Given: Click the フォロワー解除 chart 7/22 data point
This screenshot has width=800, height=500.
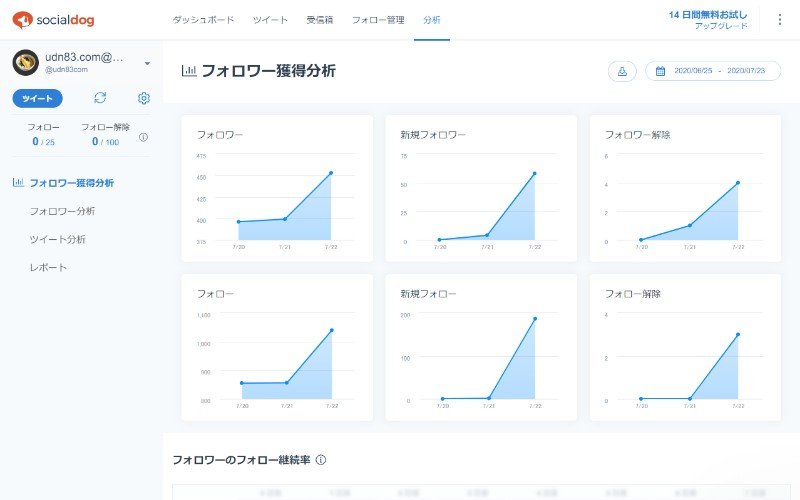Looking at the screenshot, I should point(738,183).
